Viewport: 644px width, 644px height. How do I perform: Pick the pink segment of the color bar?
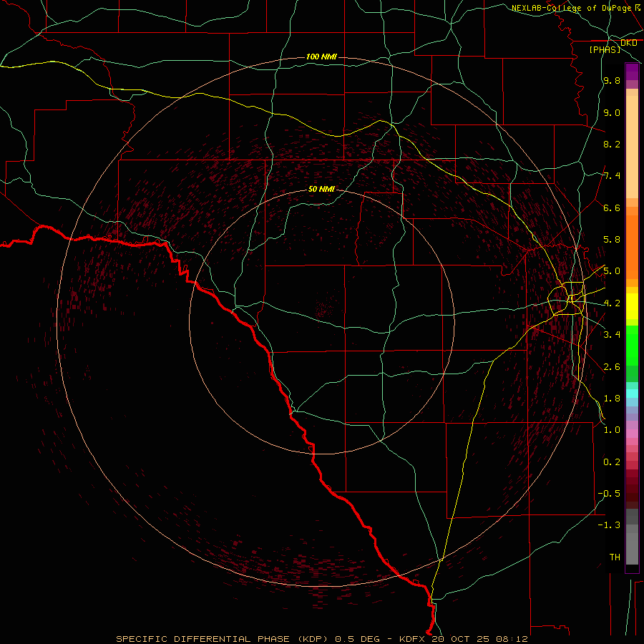point(632,434)
